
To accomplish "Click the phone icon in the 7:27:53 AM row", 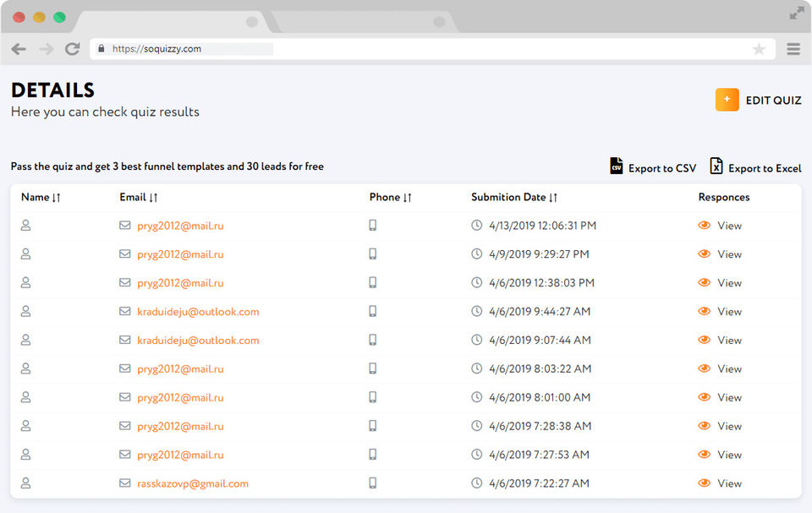I will [x=373, y=454].
